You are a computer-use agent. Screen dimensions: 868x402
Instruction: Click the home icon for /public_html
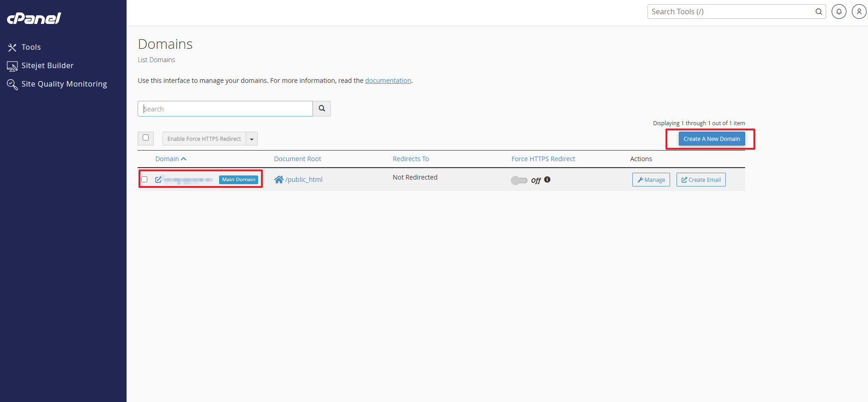(x=278, y=180)
